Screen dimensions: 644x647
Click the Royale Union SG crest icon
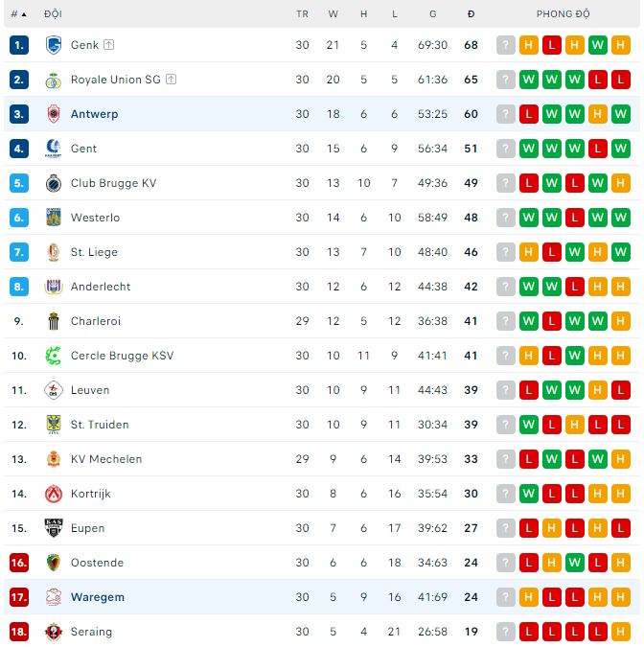click(x=54, y=80)
